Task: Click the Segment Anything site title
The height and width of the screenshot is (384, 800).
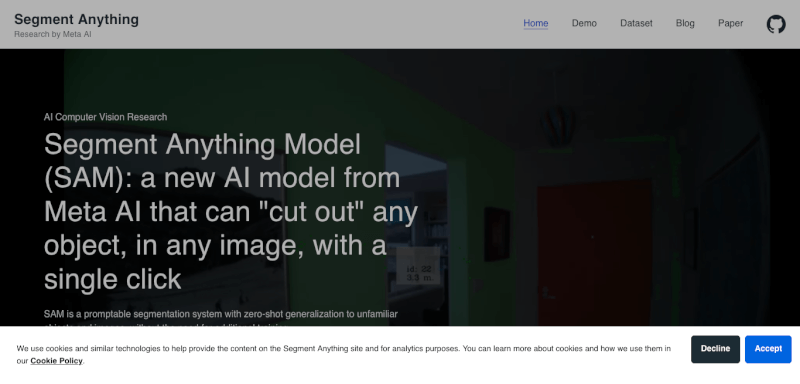Action: (x=77, y=19)
